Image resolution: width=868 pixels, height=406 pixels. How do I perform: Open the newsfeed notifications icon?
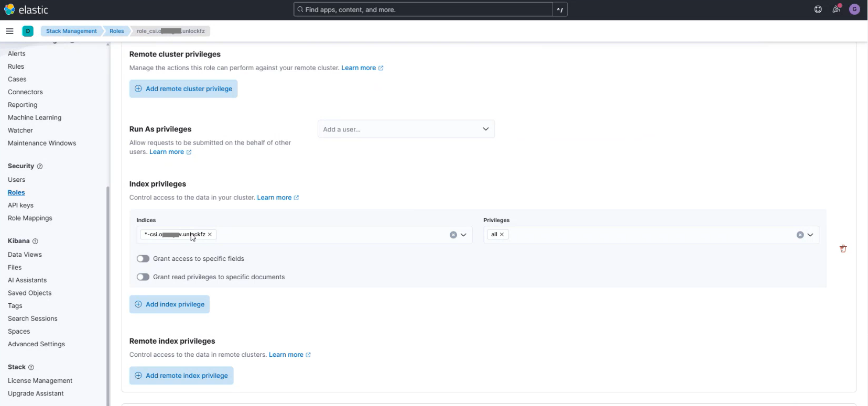[836, 9]
